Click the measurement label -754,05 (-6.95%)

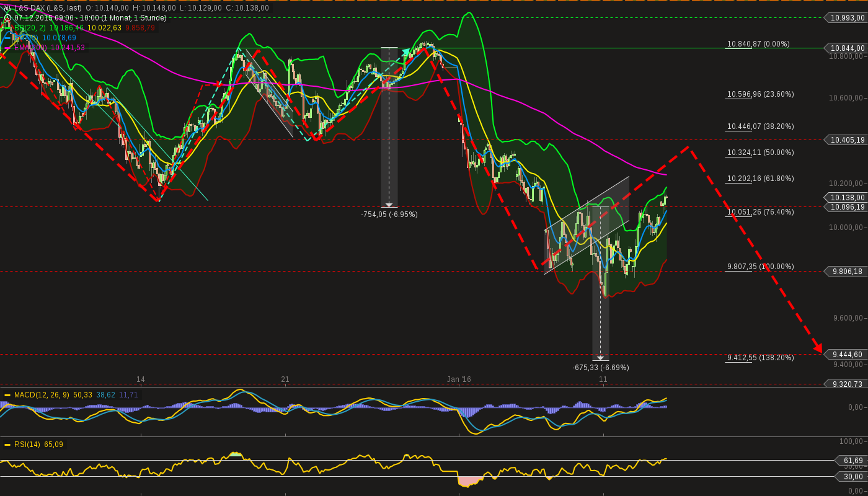point(389,215)
